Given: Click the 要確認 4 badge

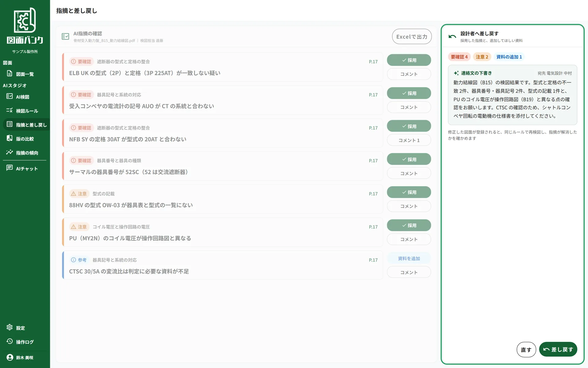Looking at the screenshot, I should coord(459,57).
